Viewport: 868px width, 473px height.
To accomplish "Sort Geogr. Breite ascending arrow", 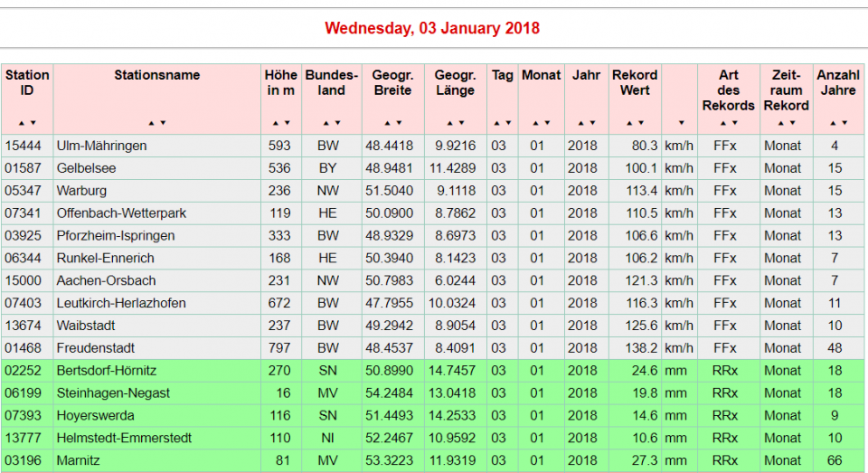I will 387,123.
